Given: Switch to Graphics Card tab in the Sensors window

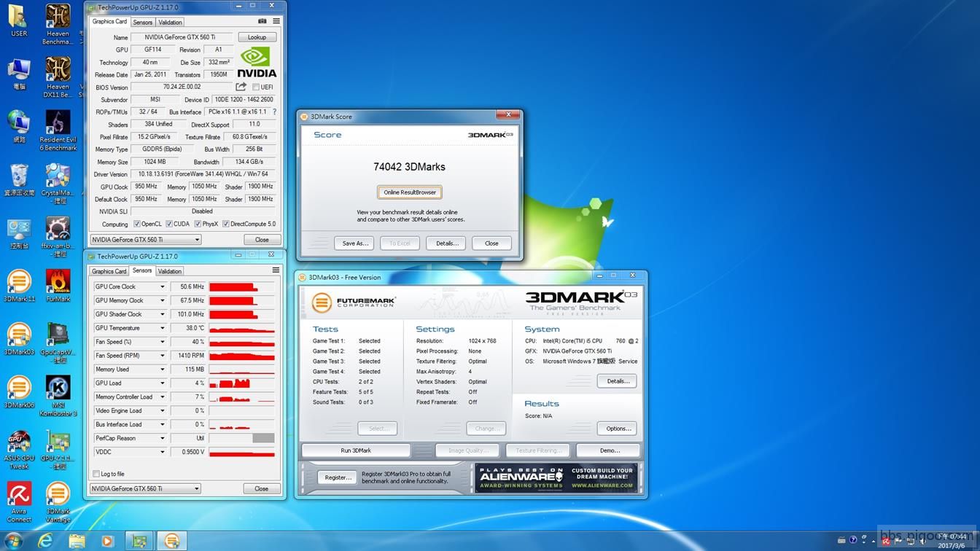Looking at the screenshot, I should [x=109, y=271].
